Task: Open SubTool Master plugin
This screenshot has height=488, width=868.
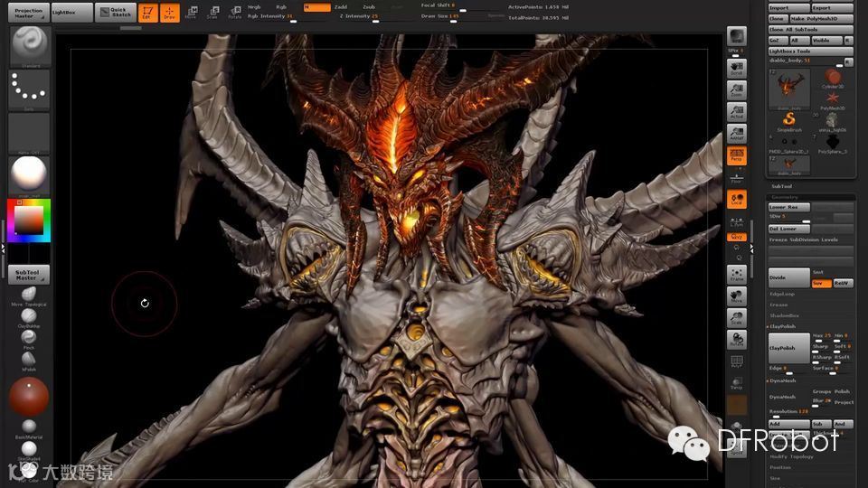Action: click(x=29, y=275)
